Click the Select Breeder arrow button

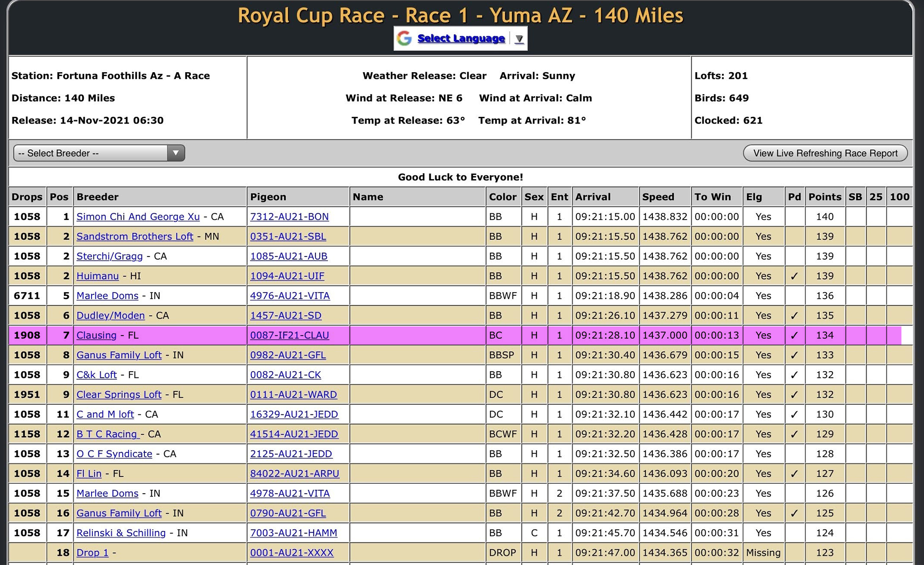coord(176,153)
